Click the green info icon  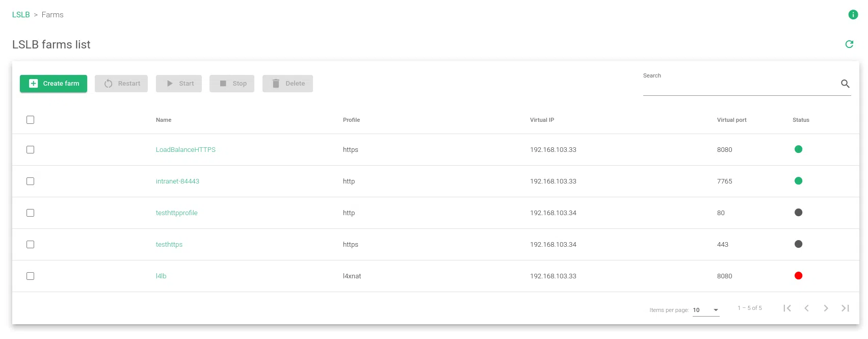coord(853,15)
